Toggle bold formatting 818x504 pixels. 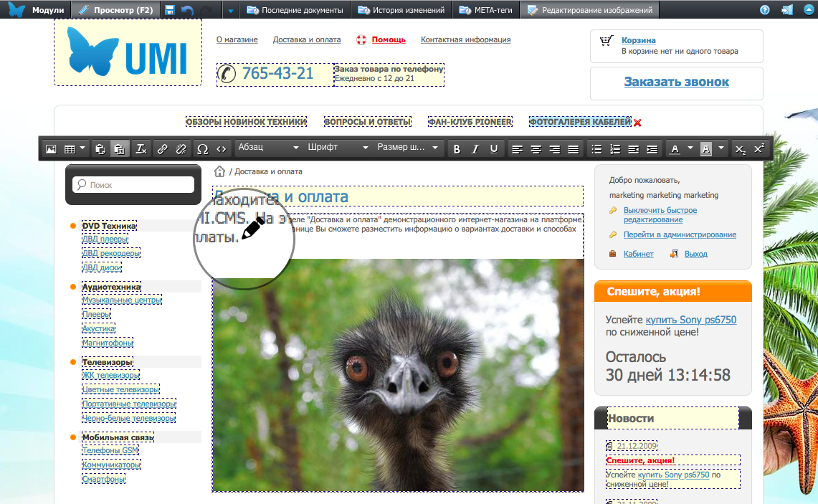pos(457,149)
